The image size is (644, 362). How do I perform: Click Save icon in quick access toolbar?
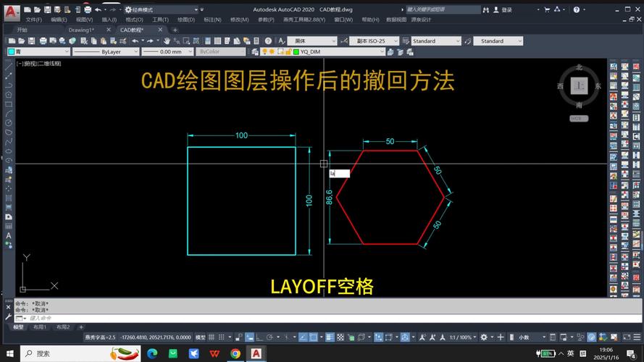pos(47,9)
